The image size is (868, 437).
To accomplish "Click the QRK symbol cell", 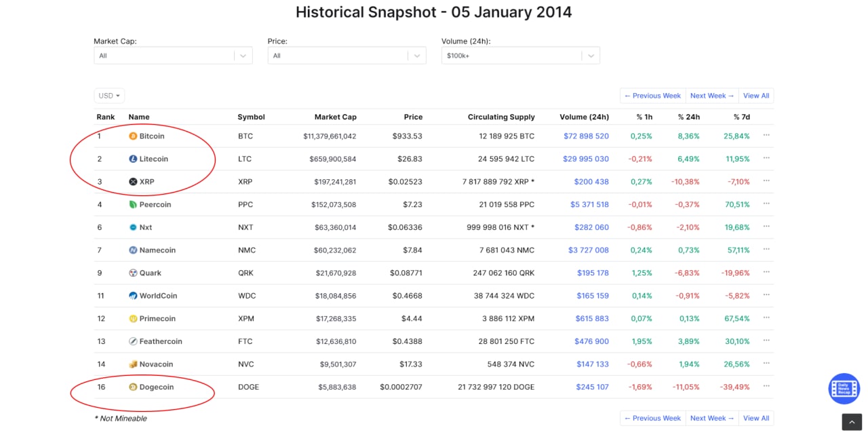I will [x=245, y=273].
